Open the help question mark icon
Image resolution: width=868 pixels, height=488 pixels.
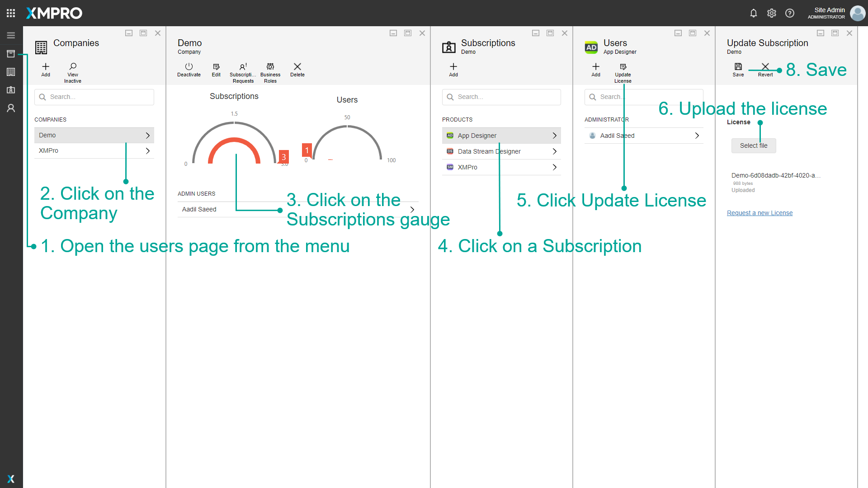(x=790, y=13)
